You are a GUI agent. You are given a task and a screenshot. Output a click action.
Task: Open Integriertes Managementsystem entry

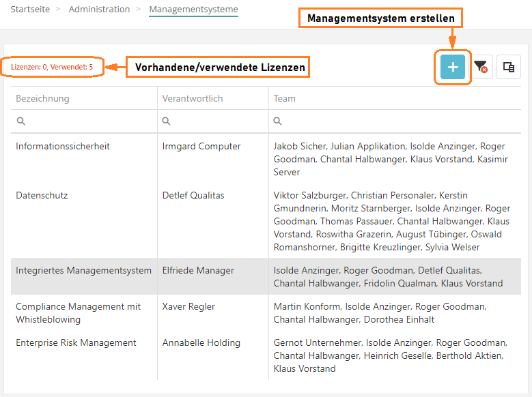point(83,270)
